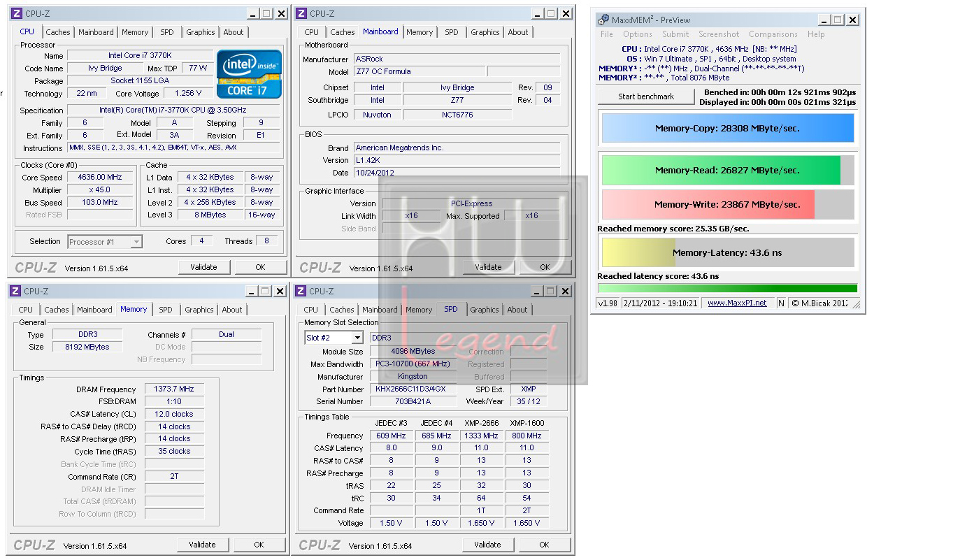Open the Mainboard tab in top-left CPU window
This screenshot has height=560, width=967.
96,32
